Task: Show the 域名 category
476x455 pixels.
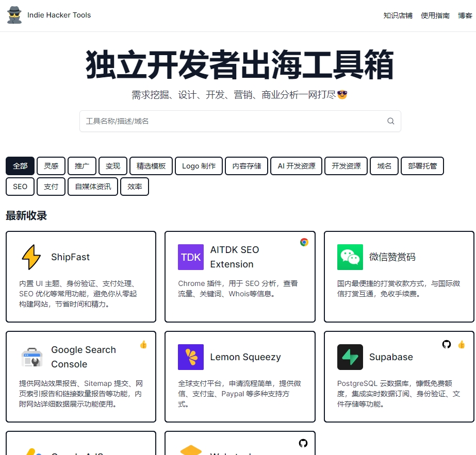Action: click(384, 166)
